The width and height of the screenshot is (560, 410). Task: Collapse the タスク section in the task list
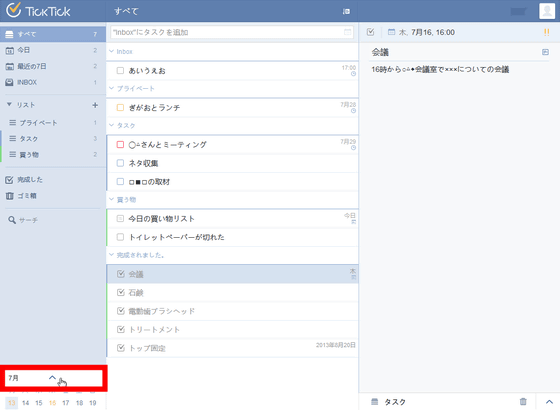[x=111, y=125]
